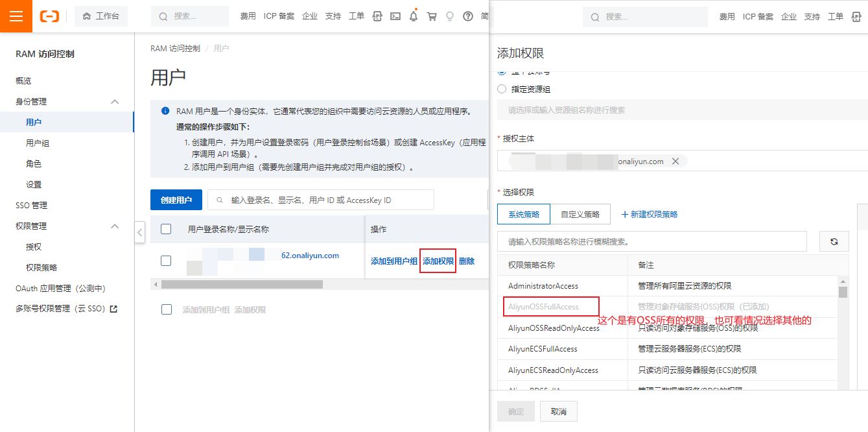Screen dimensions: 868x432
Task: Collapse the 权限管理 sidebar section chevron
Action: point(115,226)
